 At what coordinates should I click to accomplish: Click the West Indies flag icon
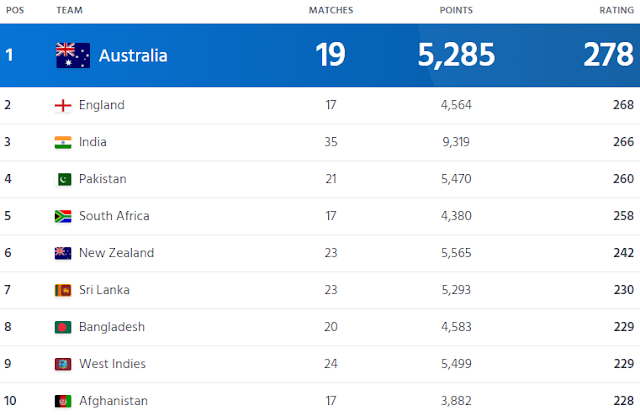[x=63, y=364]
